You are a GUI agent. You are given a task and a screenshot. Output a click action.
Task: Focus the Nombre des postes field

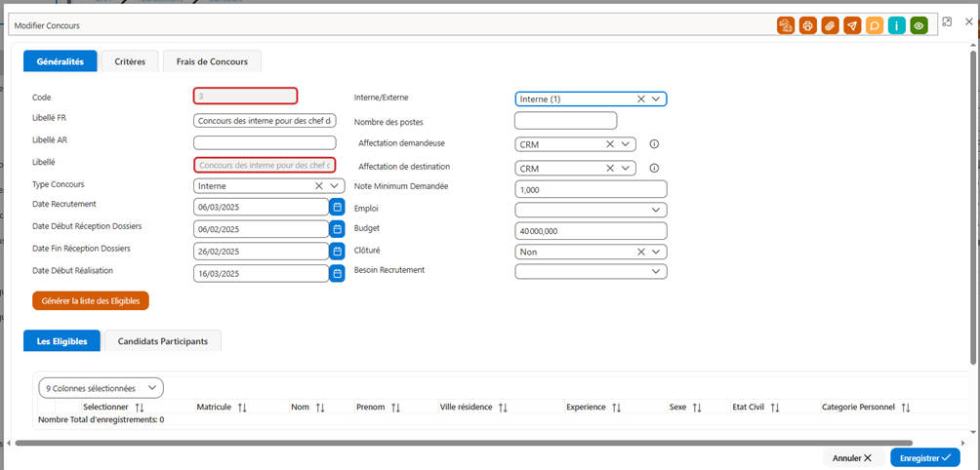565,121
